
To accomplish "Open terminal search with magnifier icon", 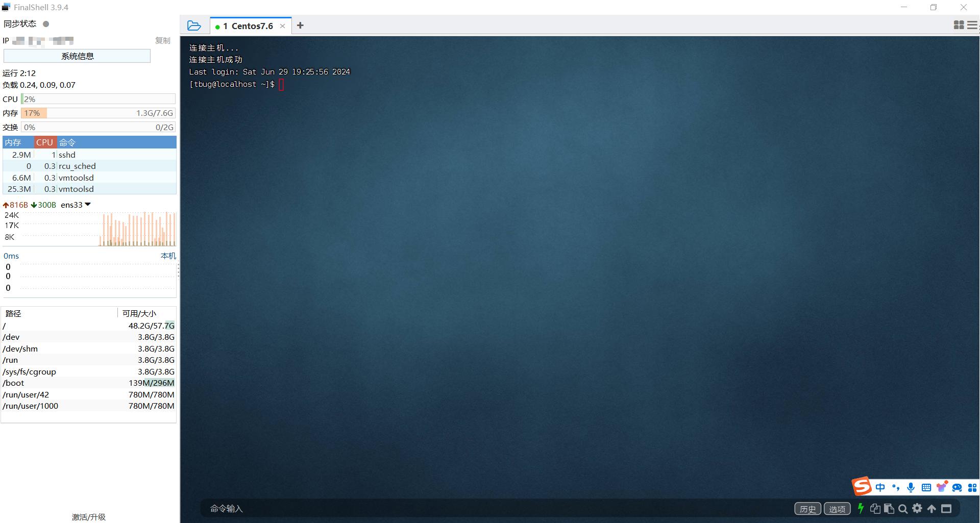I will coord(903,509).
